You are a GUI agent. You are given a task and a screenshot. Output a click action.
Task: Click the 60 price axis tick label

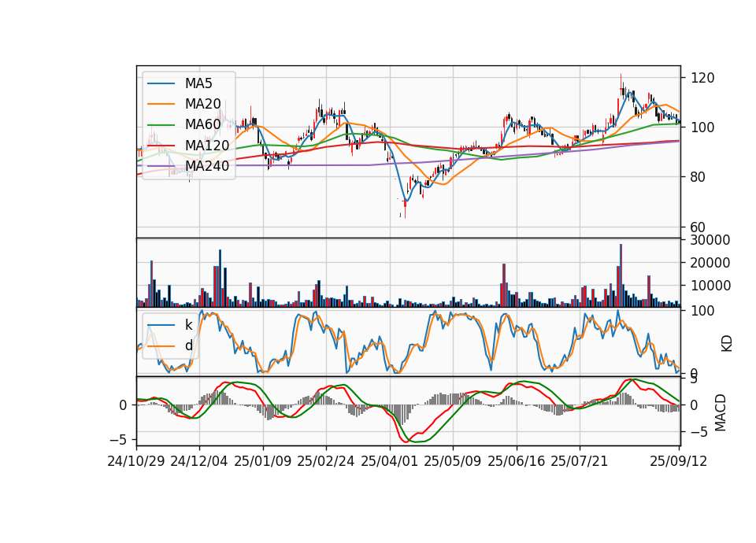pyautogui.click(x=699, y=227)
